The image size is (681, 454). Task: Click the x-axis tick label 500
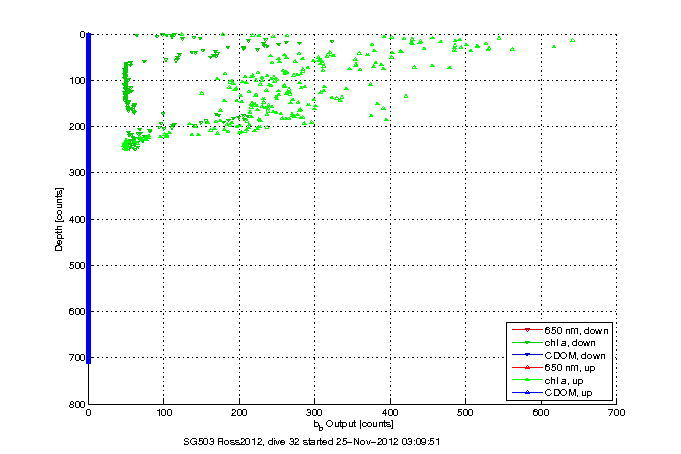point(465,413)
